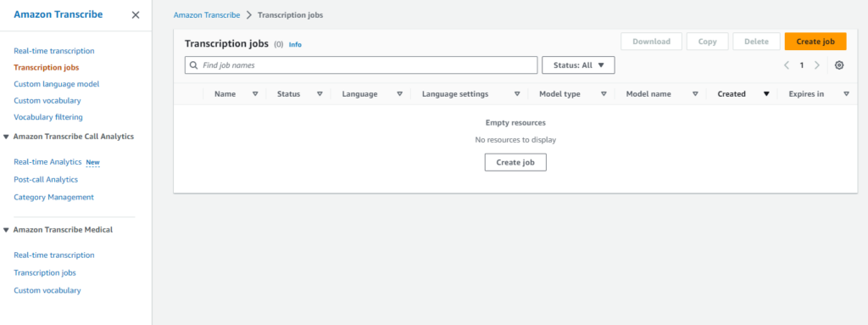This screenshot has height=325, width=868.
Task: Sort by Status column arrow
Action: pyautogui.click(x=320, y=94)
